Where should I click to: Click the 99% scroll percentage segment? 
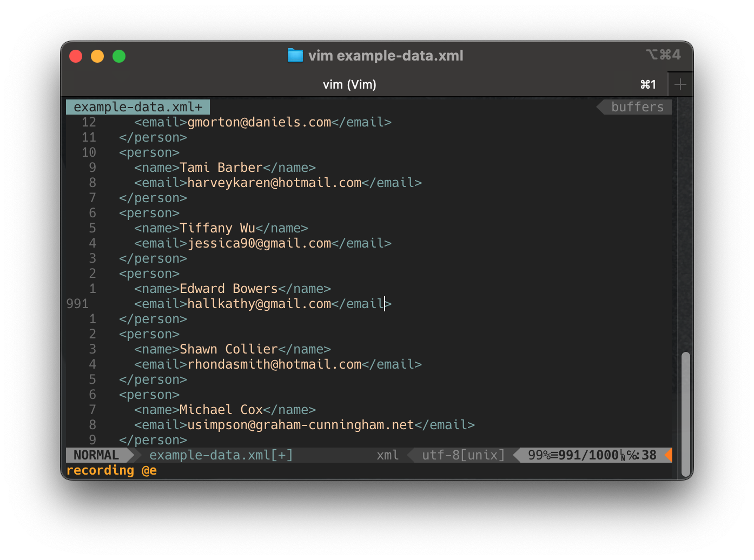click(x=541, y=455)
